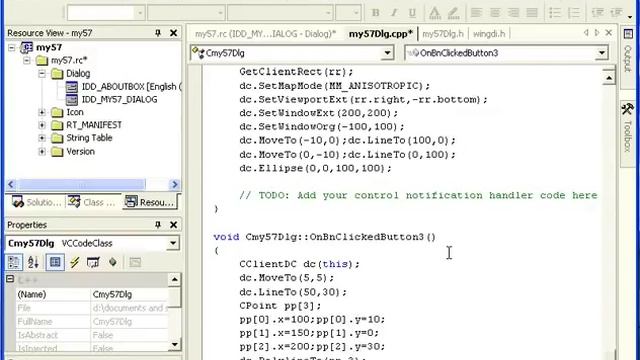Toggle Underline in the formatting toolbar
640x360 pixels.
pyautogui.click(x=412, y=13)
